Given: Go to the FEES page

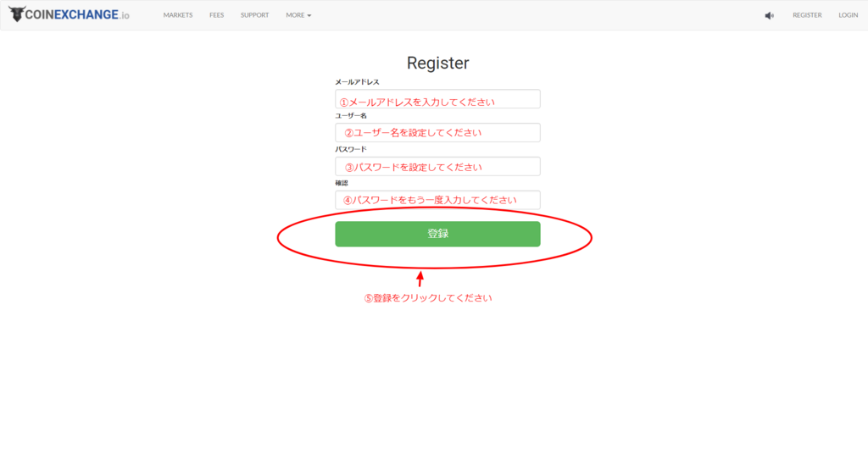Looking at the screenshot, I should tap(217, 15).
